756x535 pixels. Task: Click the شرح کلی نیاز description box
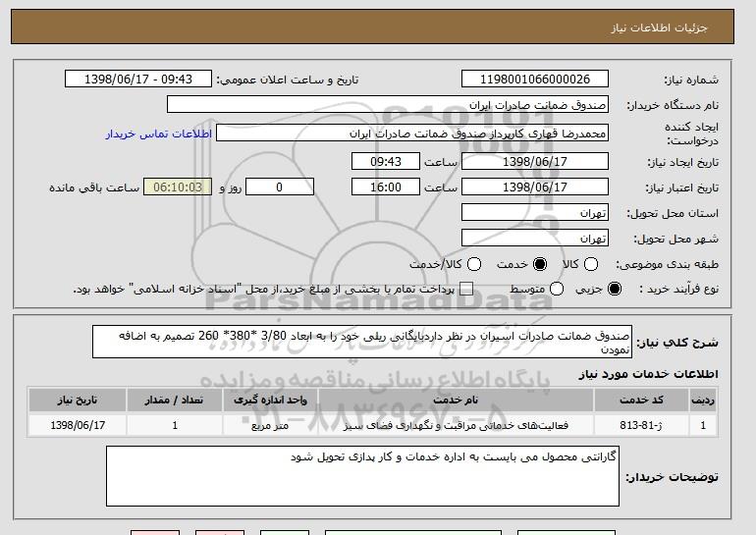coord(362,342)
